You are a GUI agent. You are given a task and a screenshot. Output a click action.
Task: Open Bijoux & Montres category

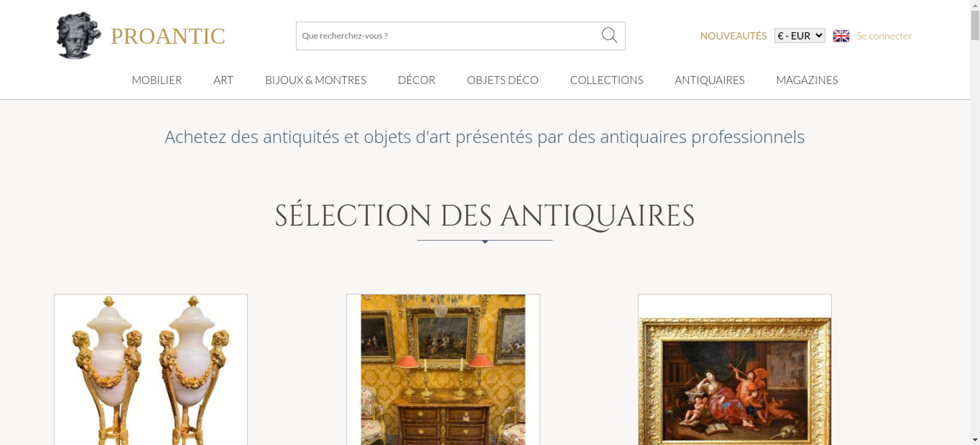(316, 80)
